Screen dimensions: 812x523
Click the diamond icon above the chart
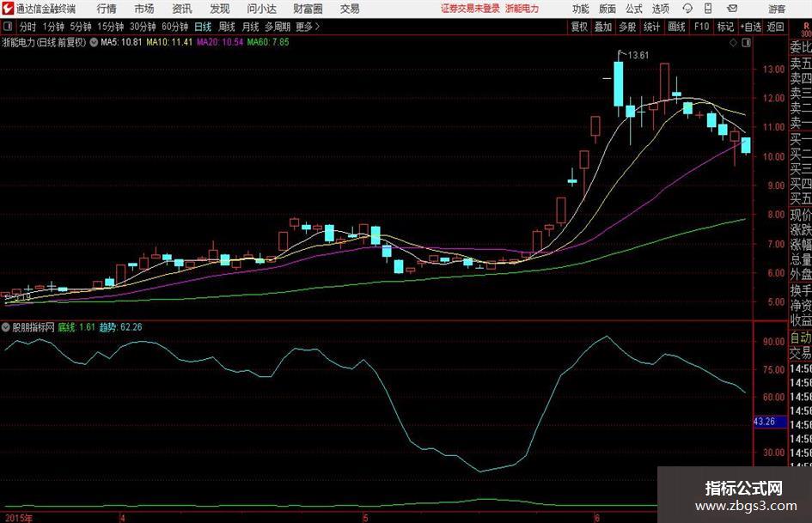pos(733,43)
